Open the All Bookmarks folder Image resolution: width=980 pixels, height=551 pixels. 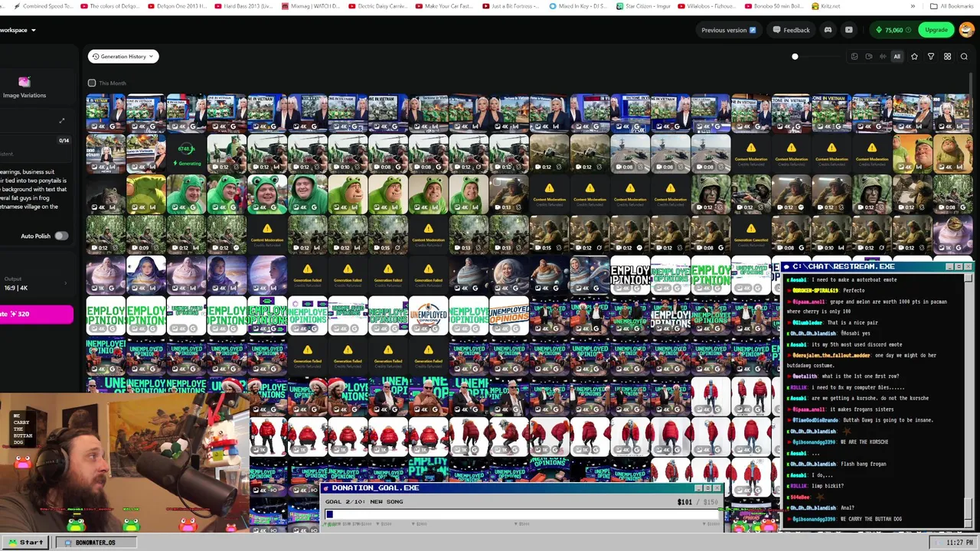(952, 6)
